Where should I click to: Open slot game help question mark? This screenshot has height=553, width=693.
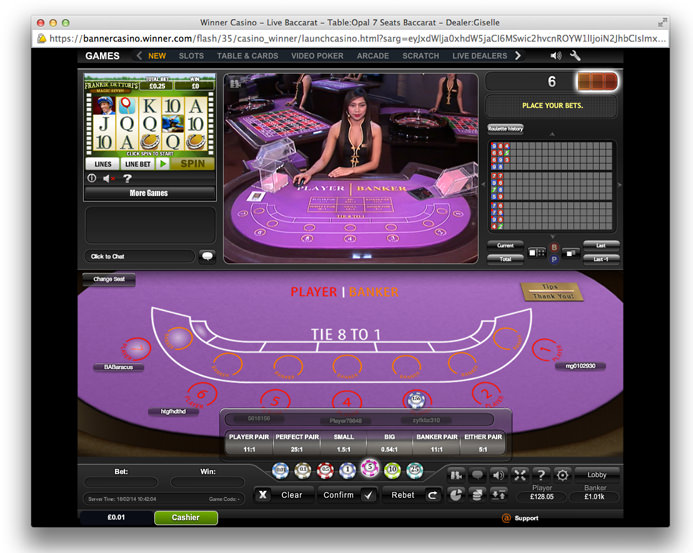[x=127, y=178]
